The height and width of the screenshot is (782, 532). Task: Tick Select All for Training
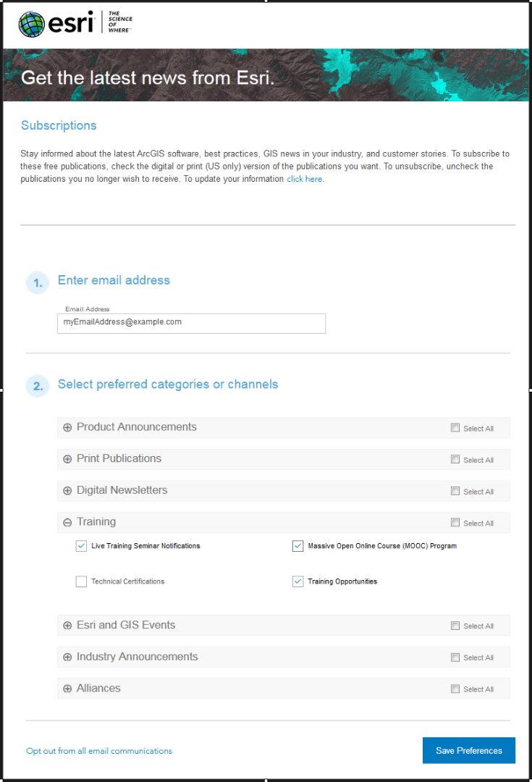pos(455,522)
